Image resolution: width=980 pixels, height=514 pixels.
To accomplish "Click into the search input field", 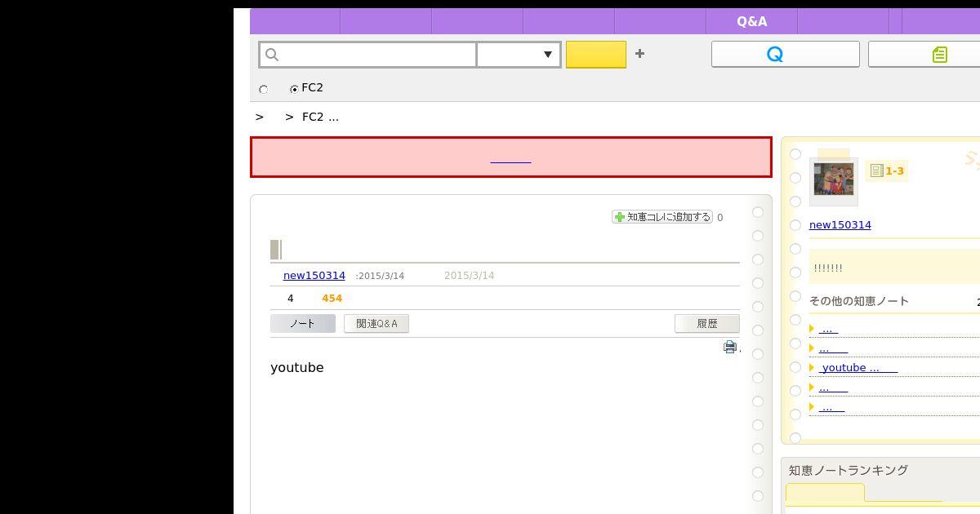I will coord(368,55).
